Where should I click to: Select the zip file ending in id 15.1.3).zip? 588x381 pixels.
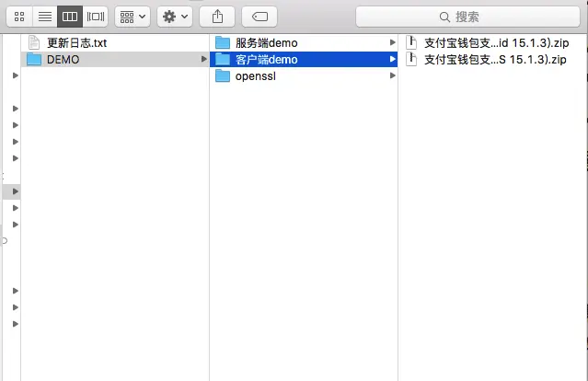(x=492, y=42)
